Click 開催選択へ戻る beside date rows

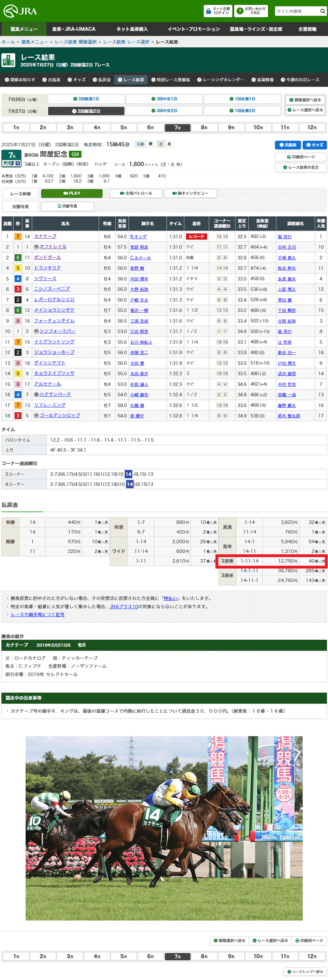(305, 100)
